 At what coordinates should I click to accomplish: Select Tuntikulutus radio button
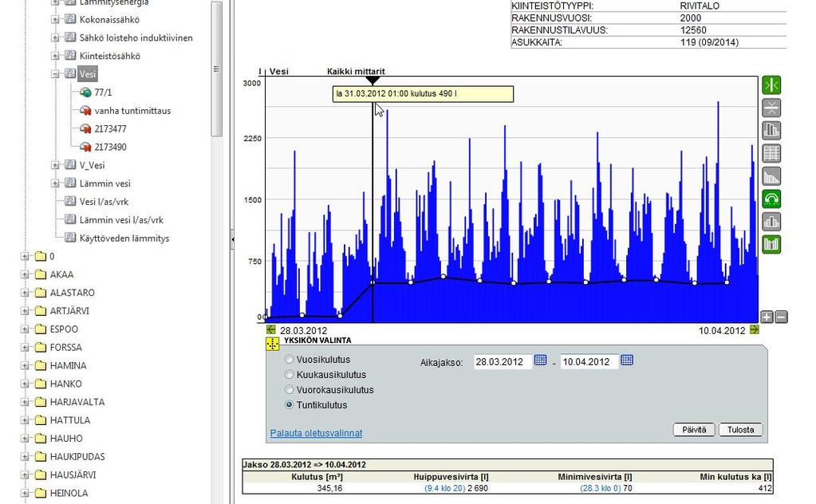[290, 404]
